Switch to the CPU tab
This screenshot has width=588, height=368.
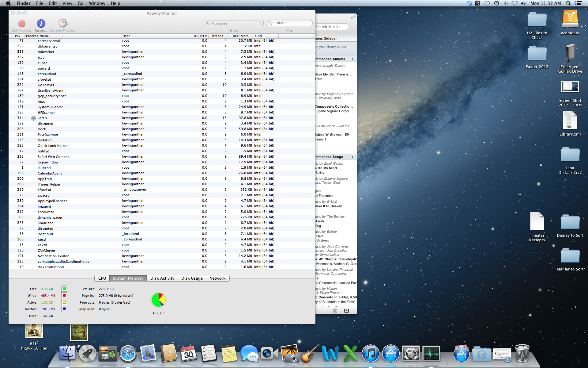102,278
